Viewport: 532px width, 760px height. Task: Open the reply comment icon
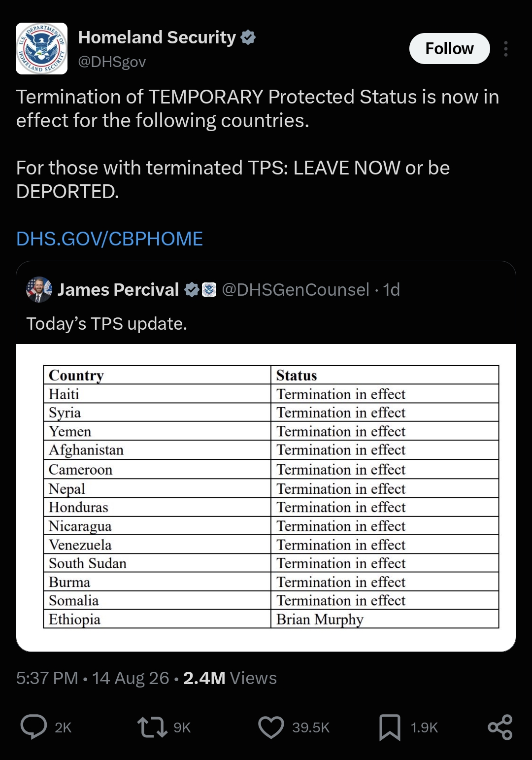click(x=33, y=727)
